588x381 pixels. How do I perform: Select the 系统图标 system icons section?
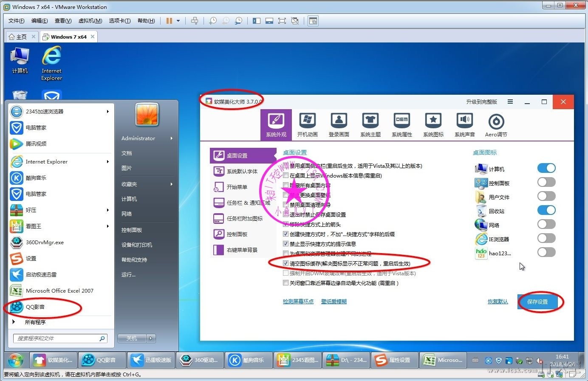(433, 124)
